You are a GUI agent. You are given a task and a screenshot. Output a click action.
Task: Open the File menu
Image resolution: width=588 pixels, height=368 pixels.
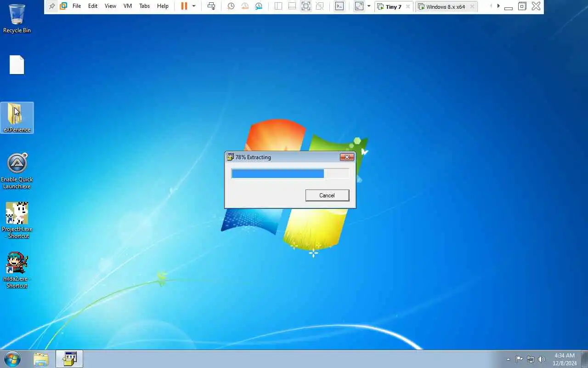coord(77,6)
